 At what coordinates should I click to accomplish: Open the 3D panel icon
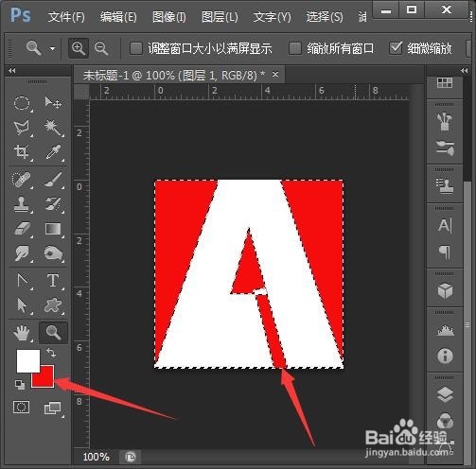[445, 290]
